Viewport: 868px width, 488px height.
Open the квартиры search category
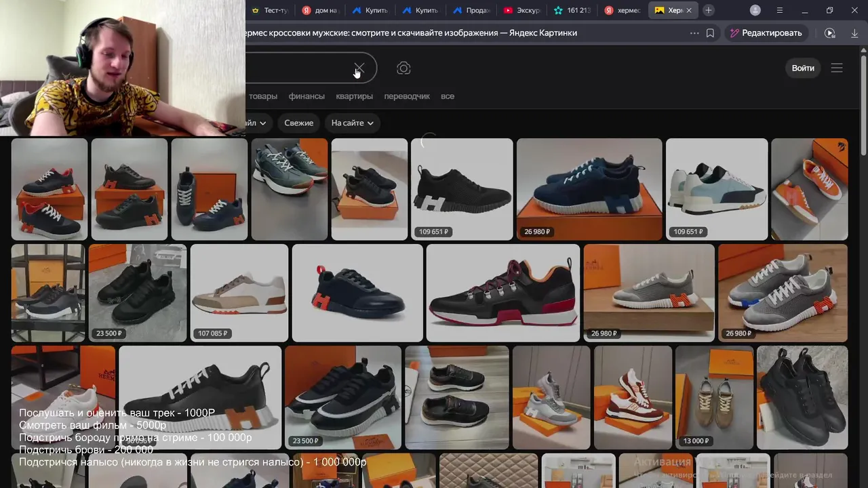click(x=354, y=96)
